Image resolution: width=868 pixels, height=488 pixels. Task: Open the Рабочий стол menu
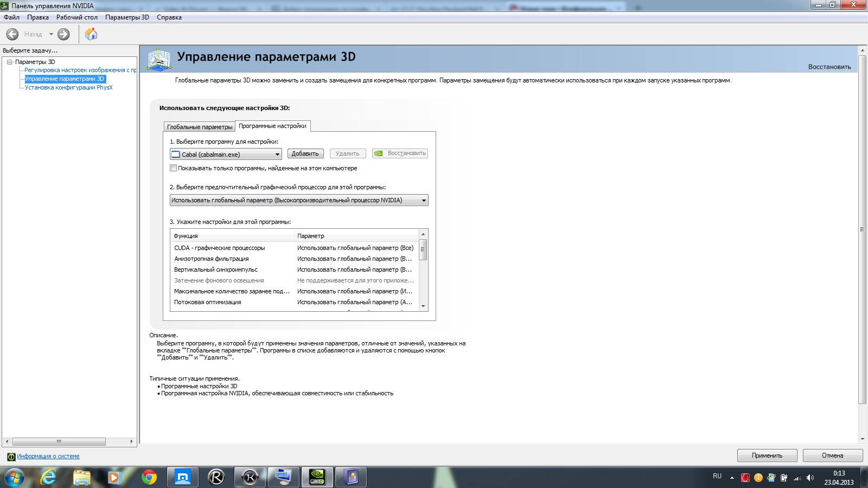tap(77, 17)
